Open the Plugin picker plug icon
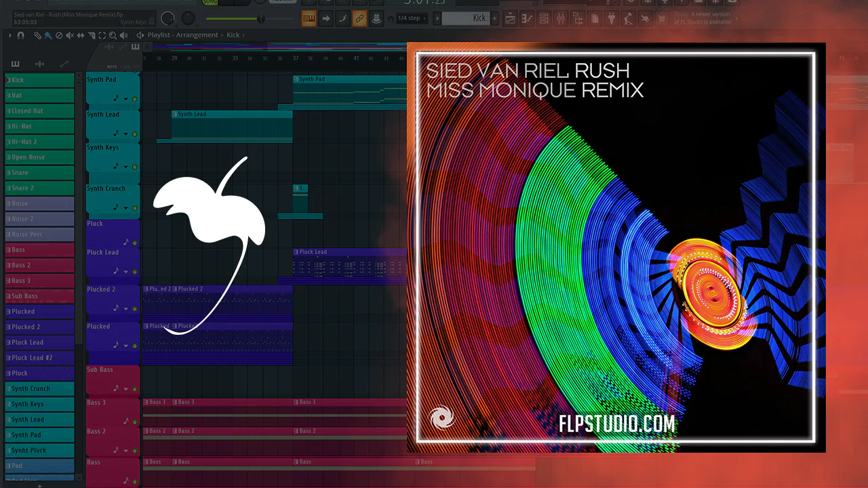The image size is (868, 488). click(x=611, y=18)
